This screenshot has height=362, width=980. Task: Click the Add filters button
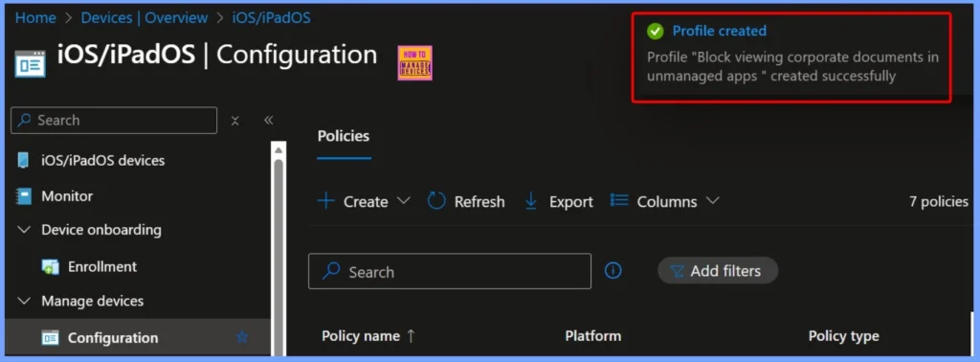[x=718, y=271]
